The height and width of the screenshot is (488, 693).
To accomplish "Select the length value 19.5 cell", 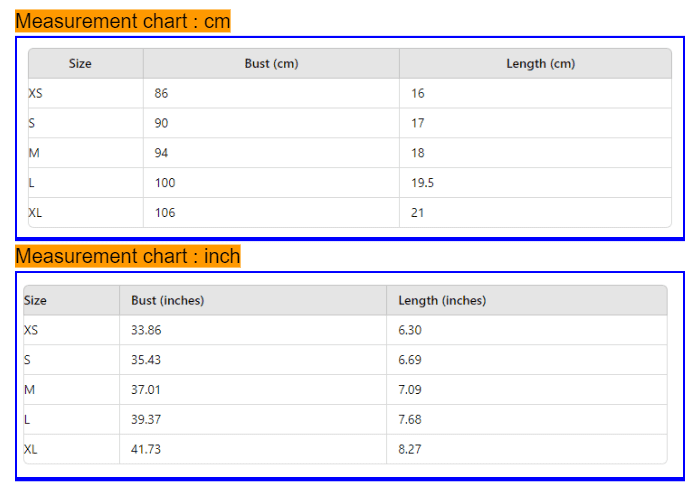I will coord(422,183).
